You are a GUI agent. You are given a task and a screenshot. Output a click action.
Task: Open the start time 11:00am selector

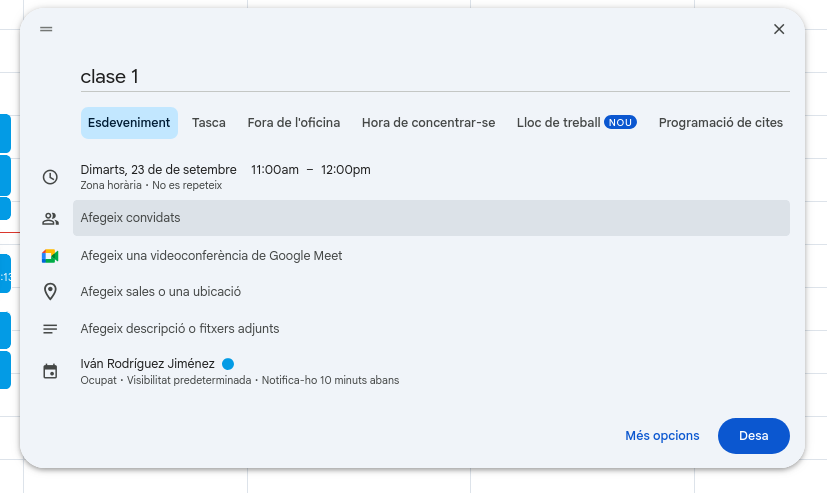(275, 170)
